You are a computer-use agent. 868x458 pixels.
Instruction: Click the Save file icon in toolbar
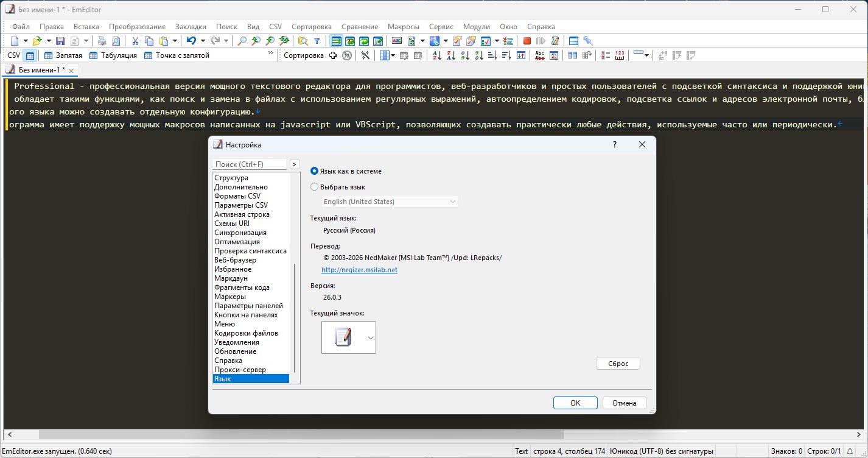(x=60, y=41)
